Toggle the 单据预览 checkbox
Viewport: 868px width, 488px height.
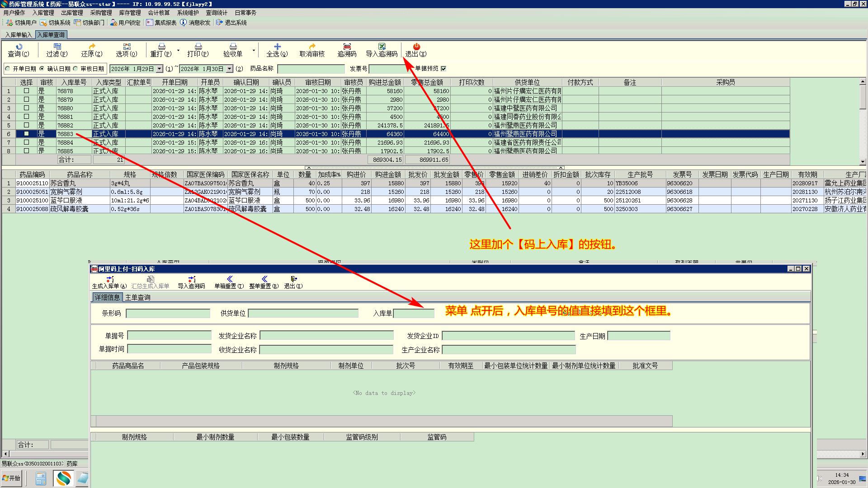443,69
